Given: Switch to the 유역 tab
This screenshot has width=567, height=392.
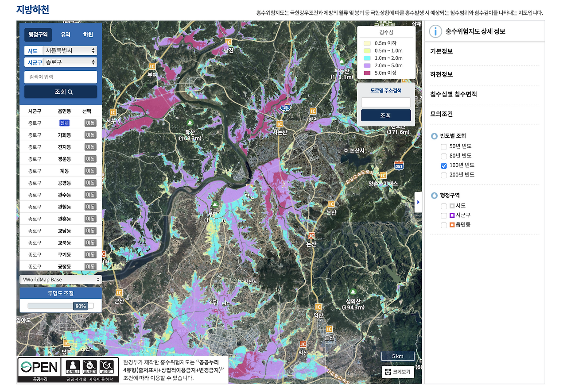Looking at the screenshot, I should 65,35.
